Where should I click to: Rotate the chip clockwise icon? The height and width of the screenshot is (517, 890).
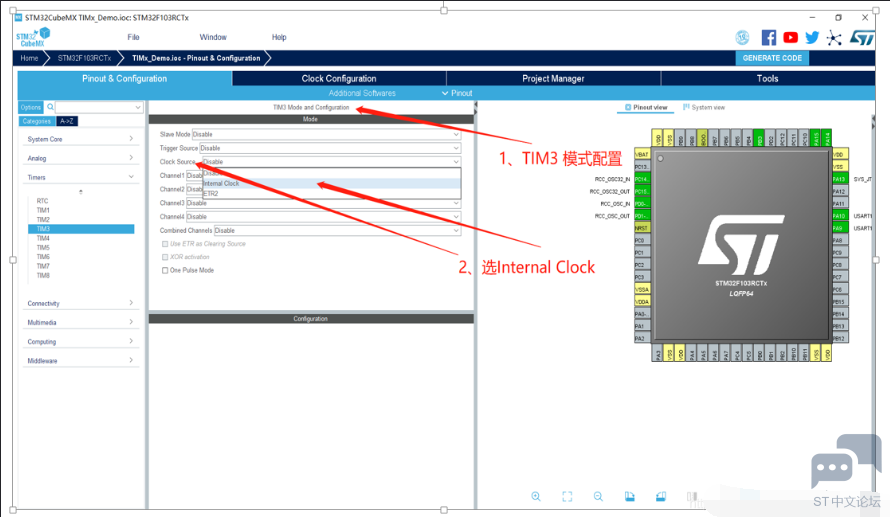coord(629,497)
